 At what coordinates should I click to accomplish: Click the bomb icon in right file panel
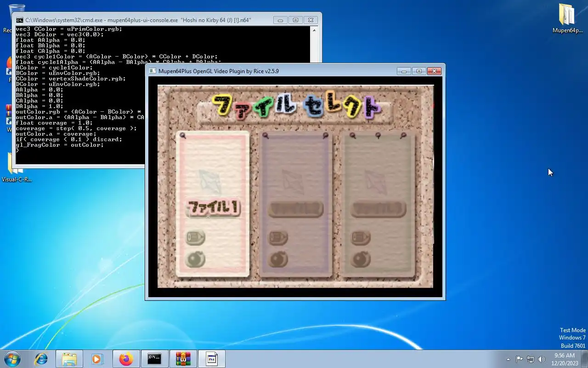pyautogui.click(x=361, y=259)
